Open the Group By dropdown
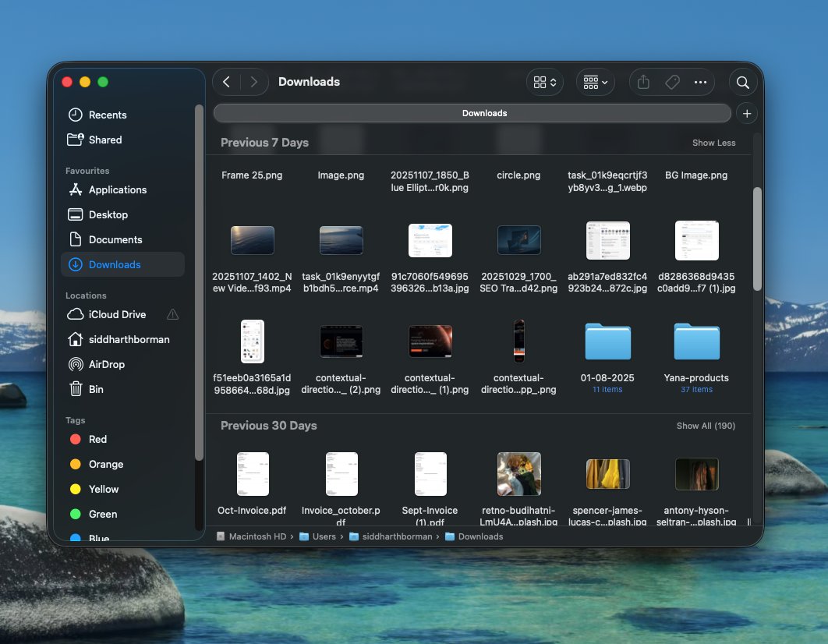 click(595, 83)
